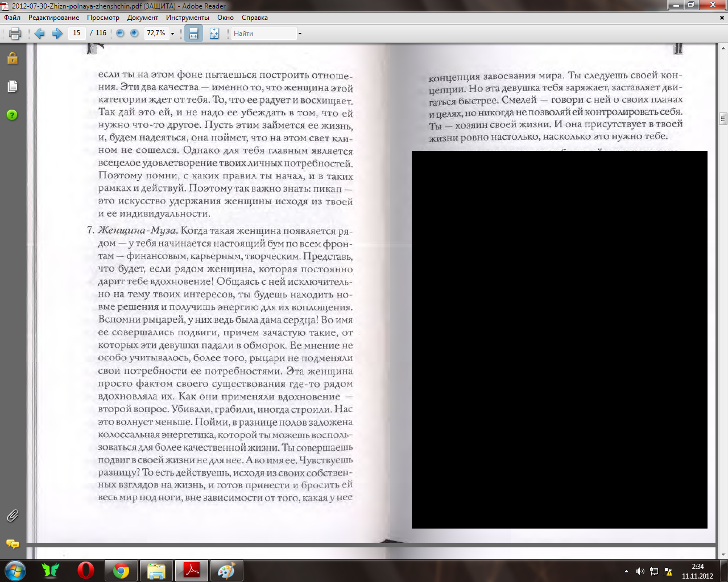Viewport: 728px width, 582px height.
Task: Advance to the next page with the right arrow
Action: pos(57,34)
